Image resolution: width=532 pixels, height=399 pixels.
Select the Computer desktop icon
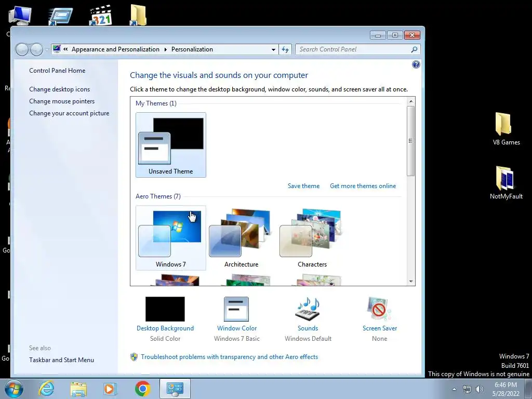pos(20,15)
